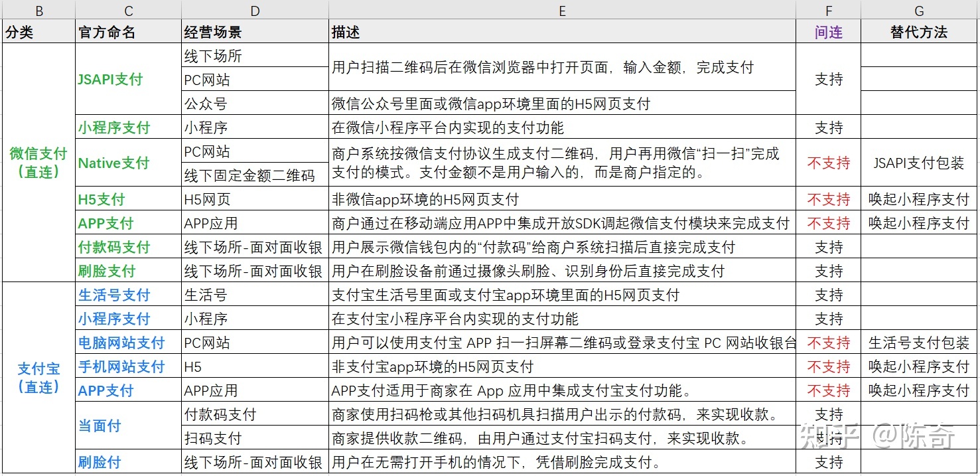Select the H5网页 scenario cell
Screen dimensions: 980x476
255,199
